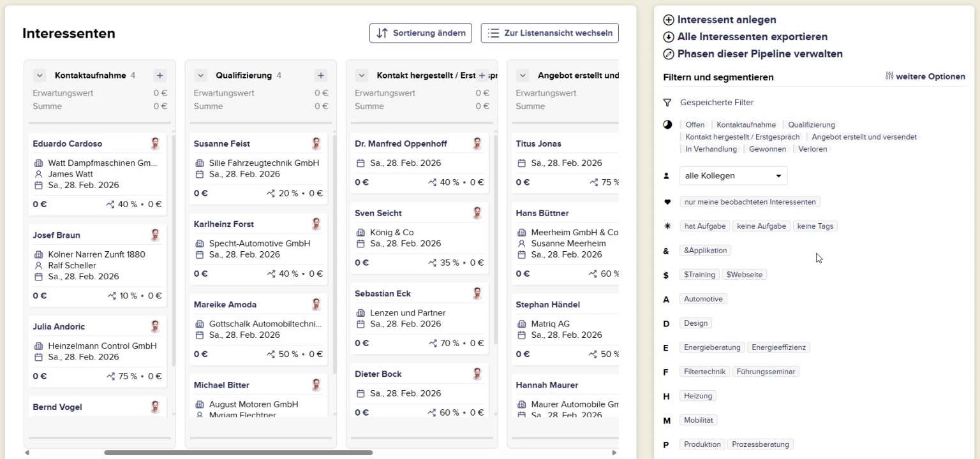This screenshot has height=459, width=980.
Task: Click the Gespeicherte Filter funnel icon
Action: pos(667,103)
